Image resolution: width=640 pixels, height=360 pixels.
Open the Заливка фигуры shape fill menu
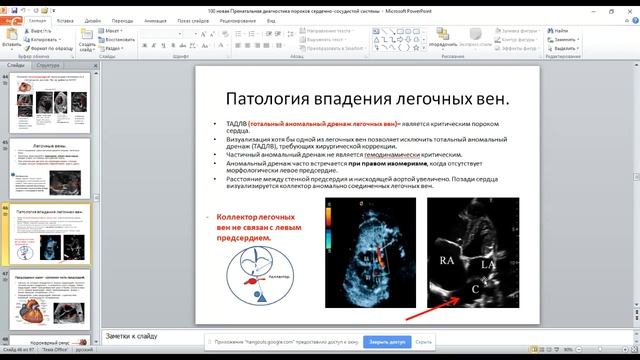(x=517, y=31)
